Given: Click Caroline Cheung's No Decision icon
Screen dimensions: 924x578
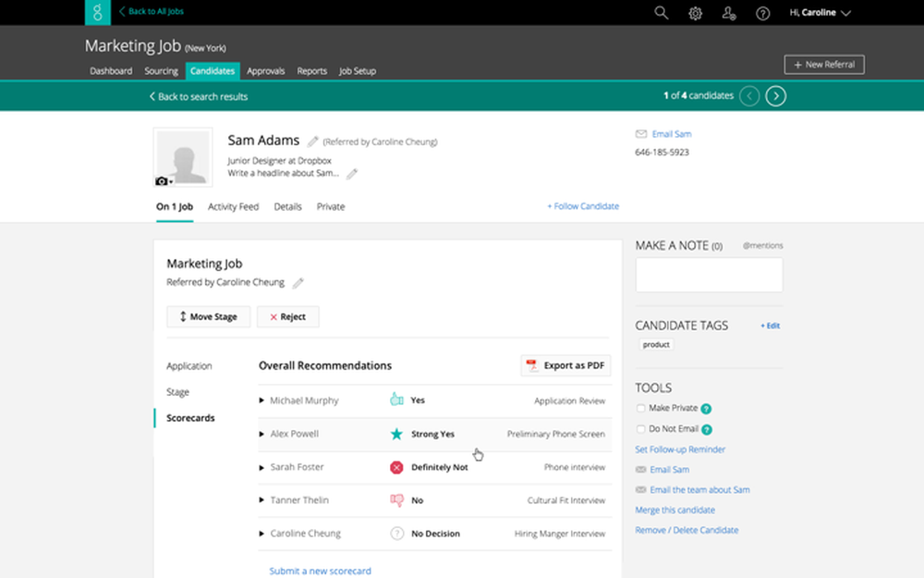Looking at the screenshot, I should 396,534.
